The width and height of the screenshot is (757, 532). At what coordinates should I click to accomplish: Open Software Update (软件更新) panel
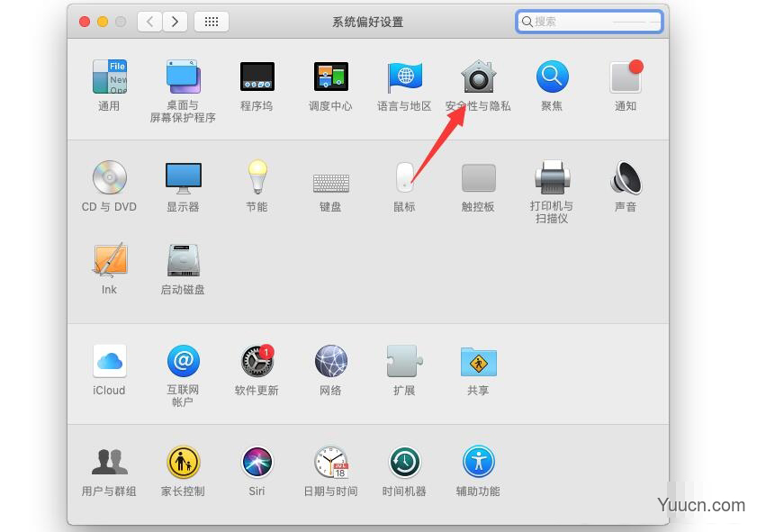[x=257, y=360]
